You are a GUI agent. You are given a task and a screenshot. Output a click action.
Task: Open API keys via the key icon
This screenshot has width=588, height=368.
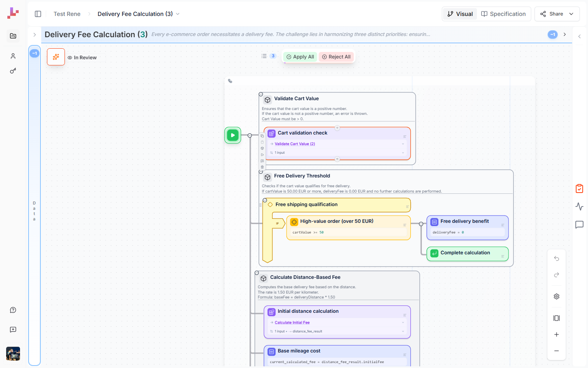point(13,70)
